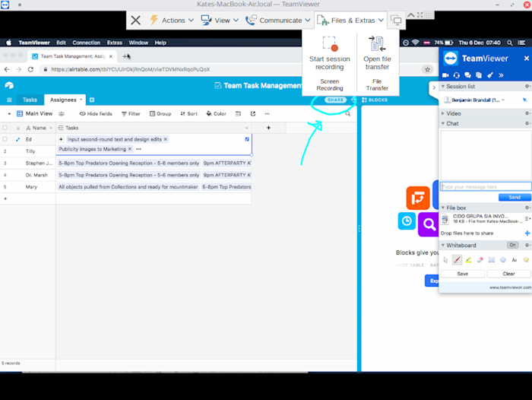Click the chat bubbles icon in TeamViewer panel
532x400 pixels.
[467, 75]
